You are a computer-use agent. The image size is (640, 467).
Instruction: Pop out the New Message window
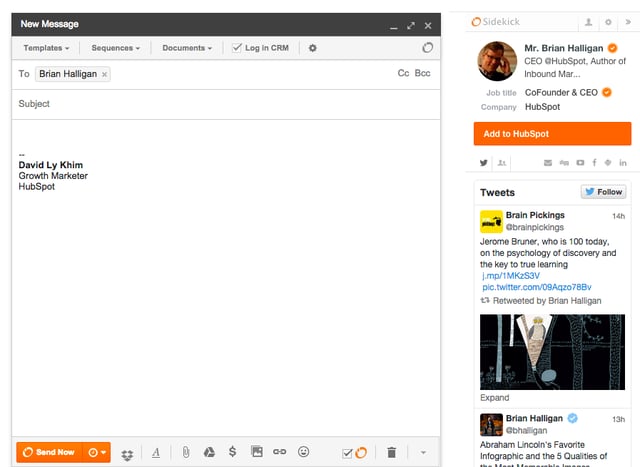click(411, 26)
